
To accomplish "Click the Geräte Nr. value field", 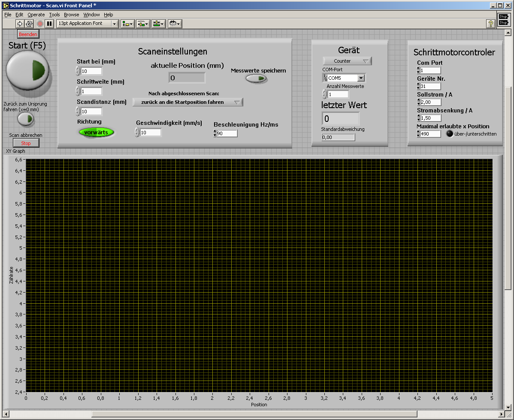I will (430, 86).
